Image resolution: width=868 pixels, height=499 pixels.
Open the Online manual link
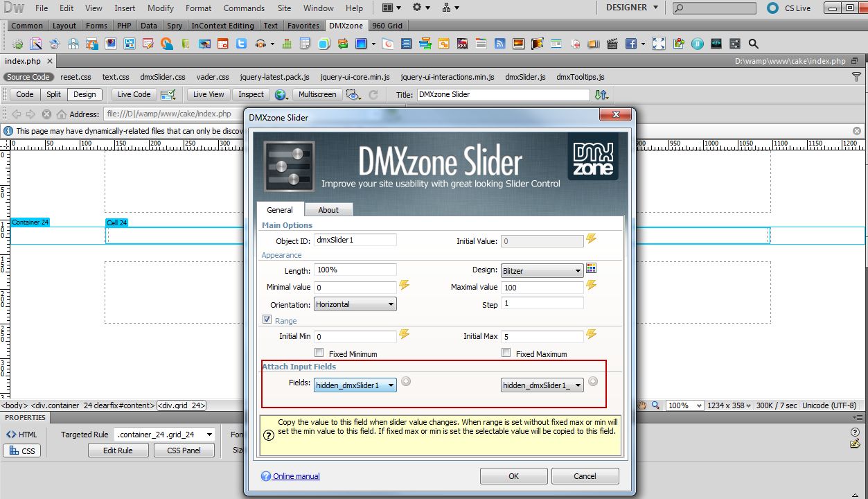[x=296, y=476]
